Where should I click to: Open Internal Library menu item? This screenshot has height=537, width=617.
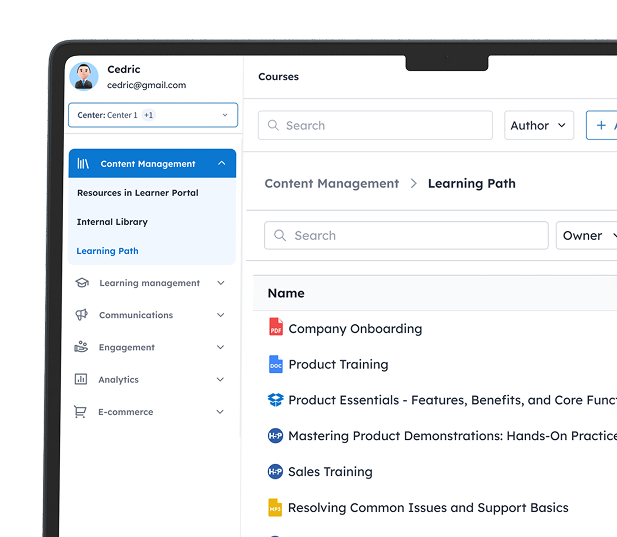tap(112, 222)
